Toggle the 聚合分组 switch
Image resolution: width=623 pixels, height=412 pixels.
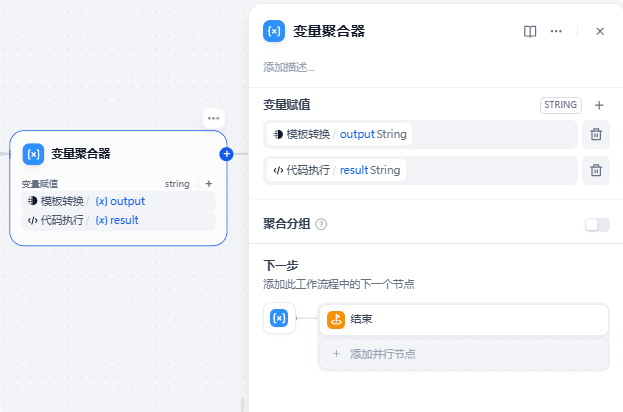point(597,225)
